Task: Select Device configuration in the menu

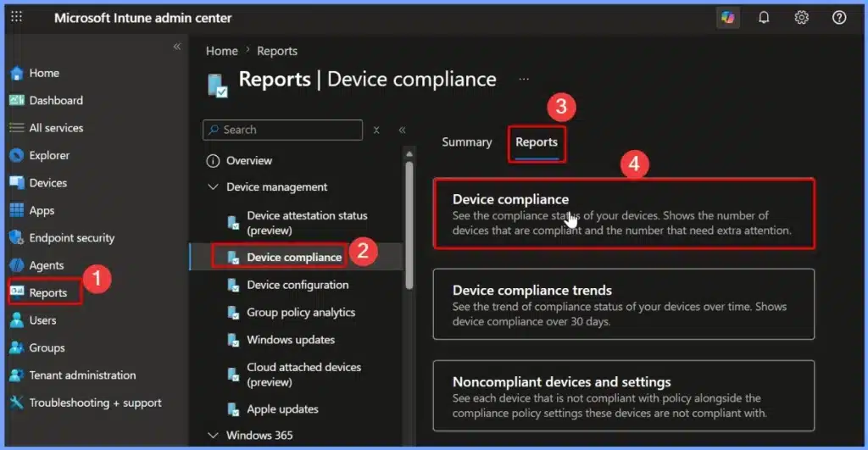Action: (298, 285)
